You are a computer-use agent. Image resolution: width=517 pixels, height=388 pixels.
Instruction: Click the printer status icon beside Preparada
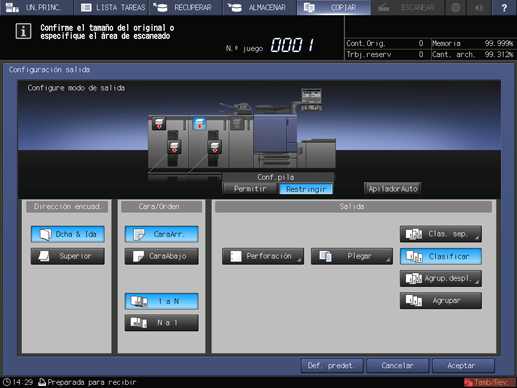42,382
